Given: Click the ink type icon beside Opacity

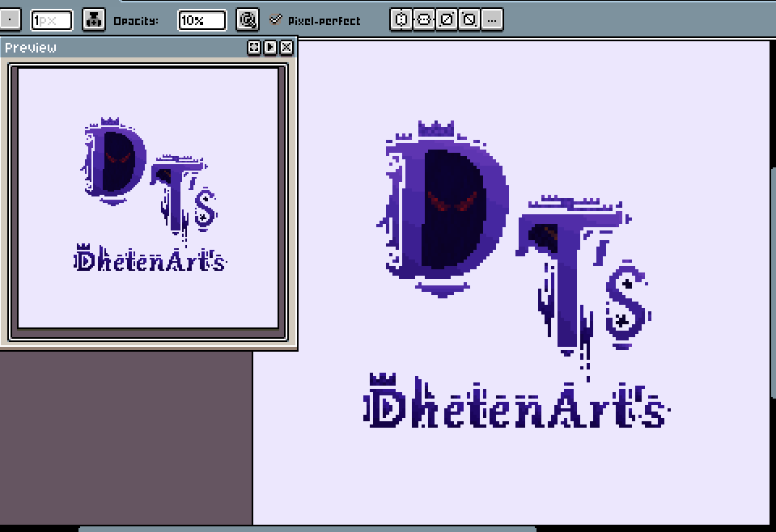Looking at the screenshot, I should pyautogui.click(x=94, y=20).
